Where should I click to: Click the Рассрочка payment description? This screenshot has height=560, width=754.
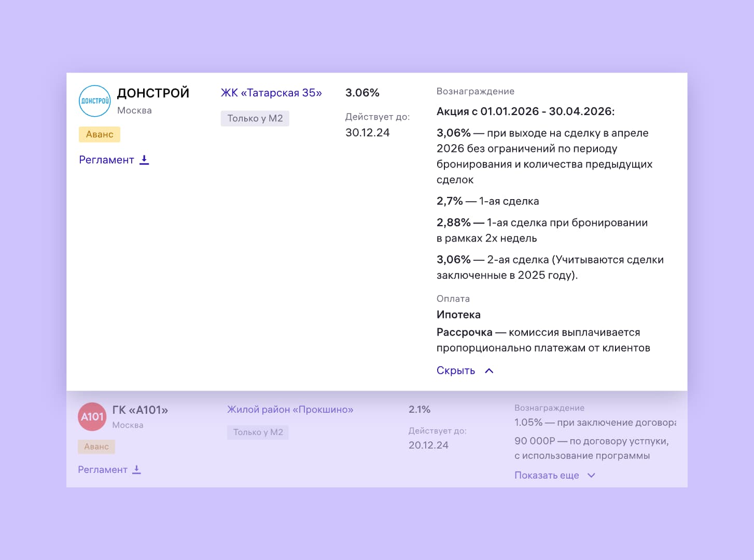click(x=543, y=340)
